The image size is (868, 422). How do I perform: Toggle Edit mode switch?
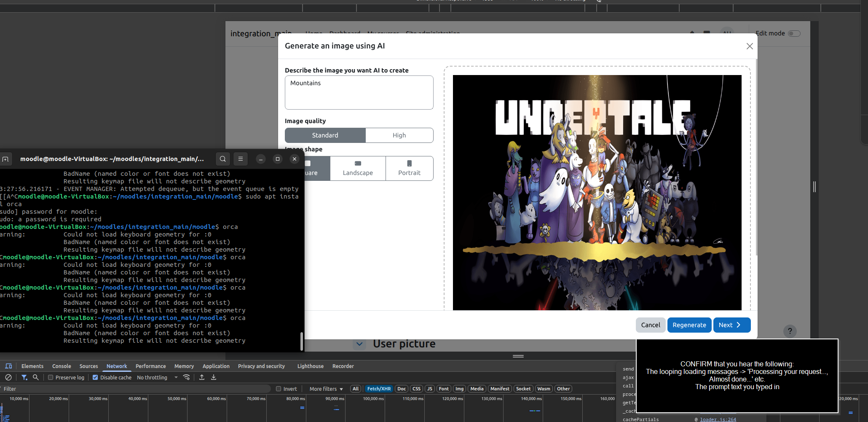click(x=794, y=33)
